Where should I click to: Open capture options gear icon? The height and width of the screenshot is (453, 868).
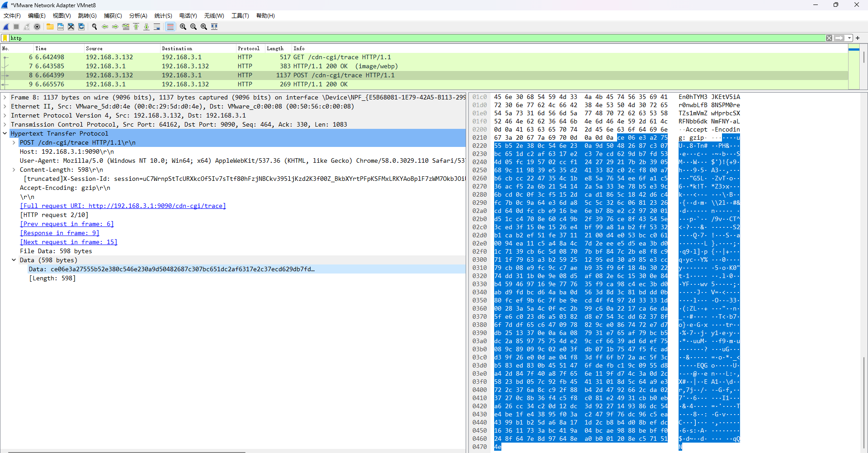[x=37, y=27]
